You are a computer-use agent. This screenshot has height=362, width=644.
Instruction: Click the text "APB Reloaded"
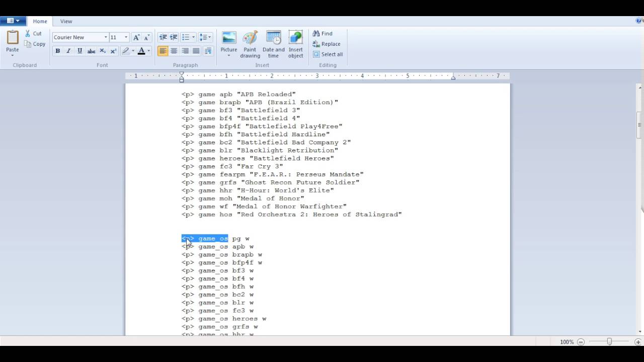coord(266,94)
